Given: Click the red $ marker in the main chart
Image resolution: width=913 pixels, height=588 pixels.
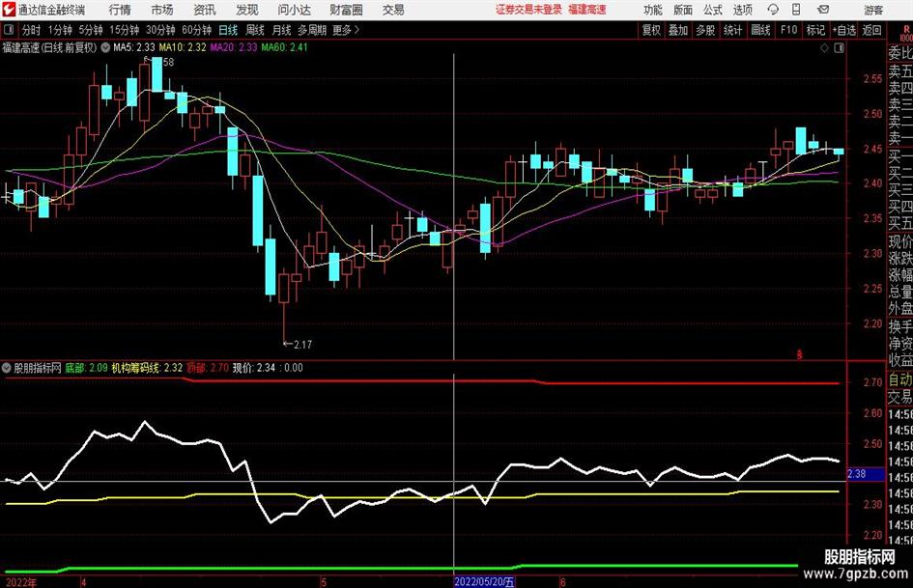Looking at the screenshot, I should (x=799, y=354).
